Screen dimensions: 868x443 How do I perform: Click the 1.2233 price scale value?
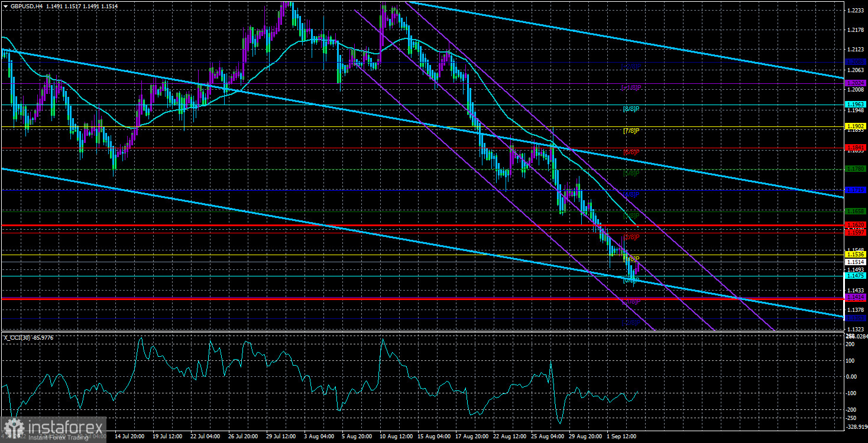pos(855,11)
